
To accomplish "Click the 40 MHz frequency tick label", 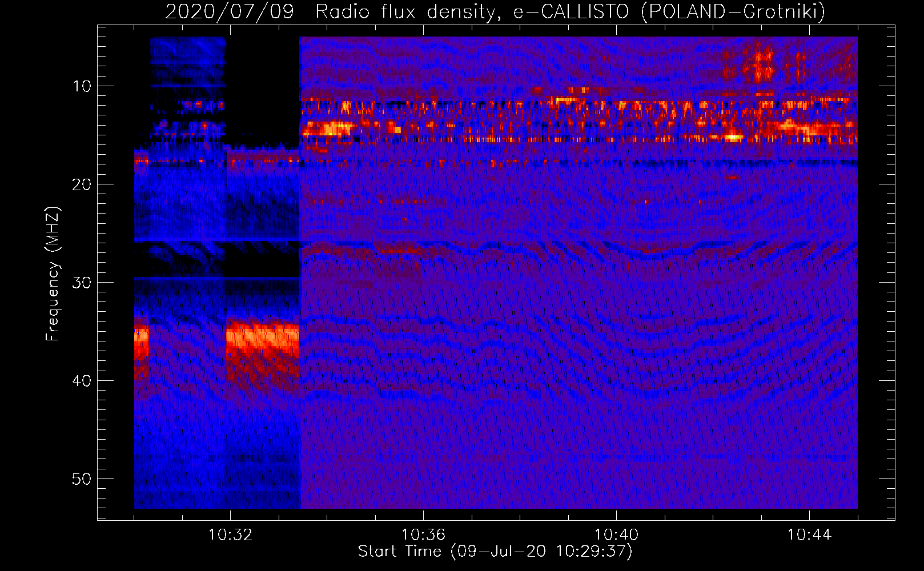I will 82,381.
